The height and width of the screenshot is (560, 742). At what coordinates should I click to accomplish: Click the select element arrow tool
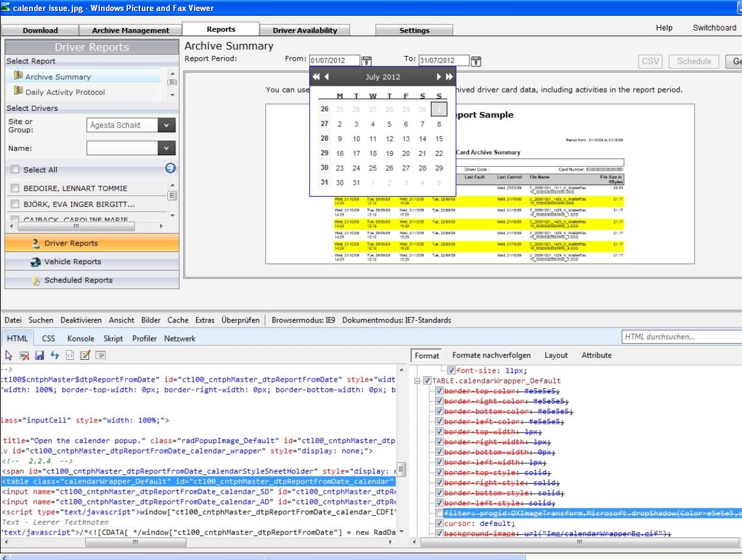(x=9, y=354)
